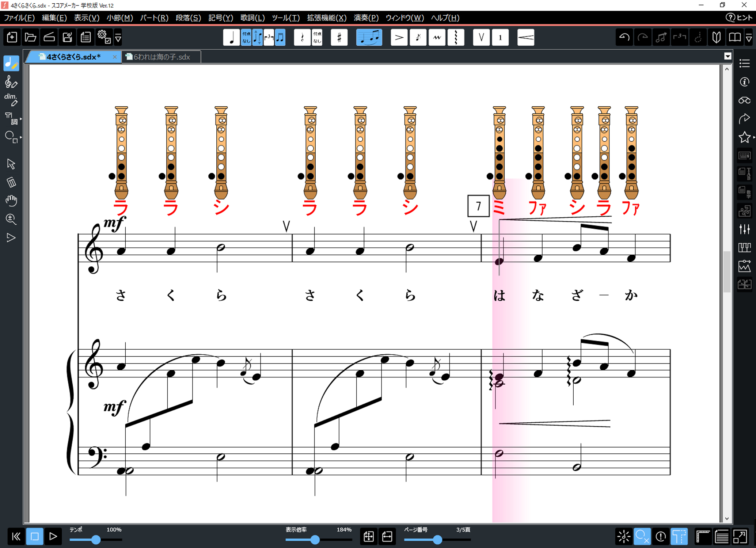
Task: Toggle the eighth note beam mode
Action: pyautogui.click(x=280, y=37)
